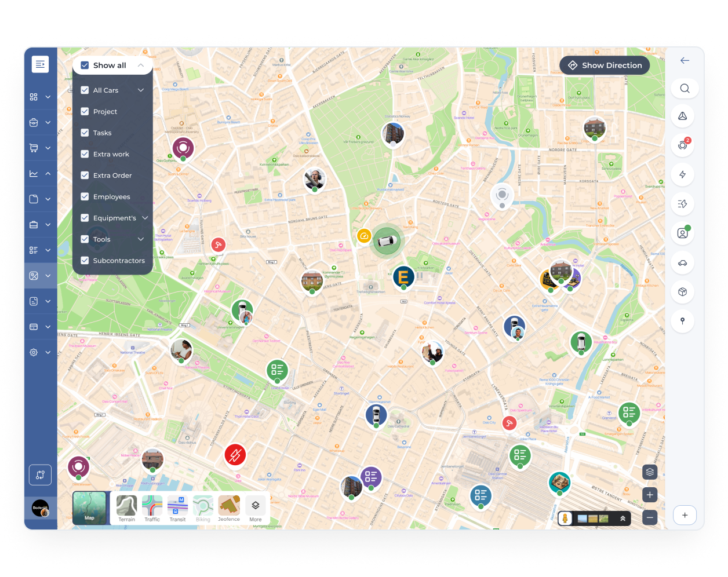Screen dimensions: 728x577
Task: Click the employee profile icon in right panel
Action: 683,233
